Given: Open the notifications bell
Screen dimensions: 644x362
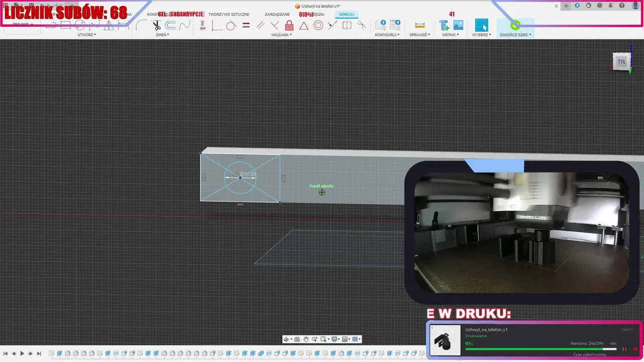Looking at the screenshot, I should tap(611, 6).
